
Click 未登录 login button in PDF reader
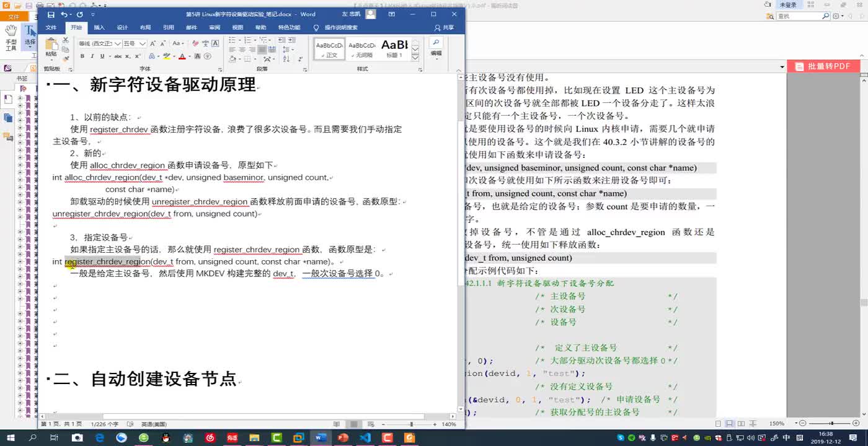point(788,4)
